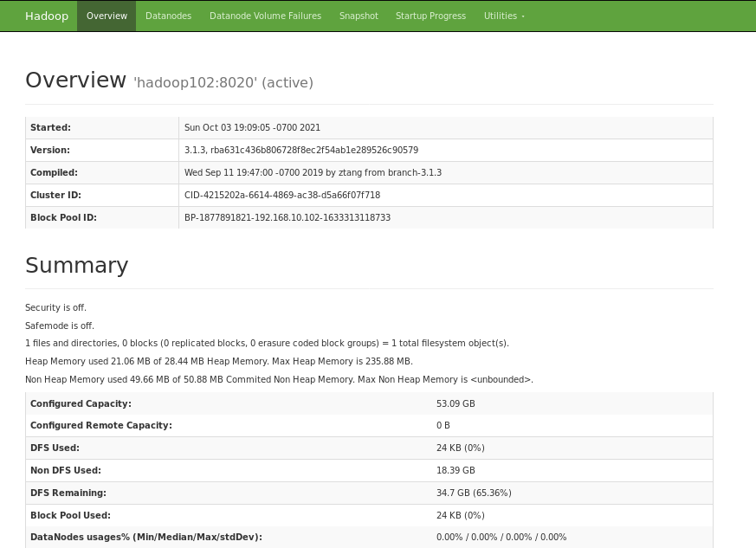Click the Version: row label

point(50,150)
